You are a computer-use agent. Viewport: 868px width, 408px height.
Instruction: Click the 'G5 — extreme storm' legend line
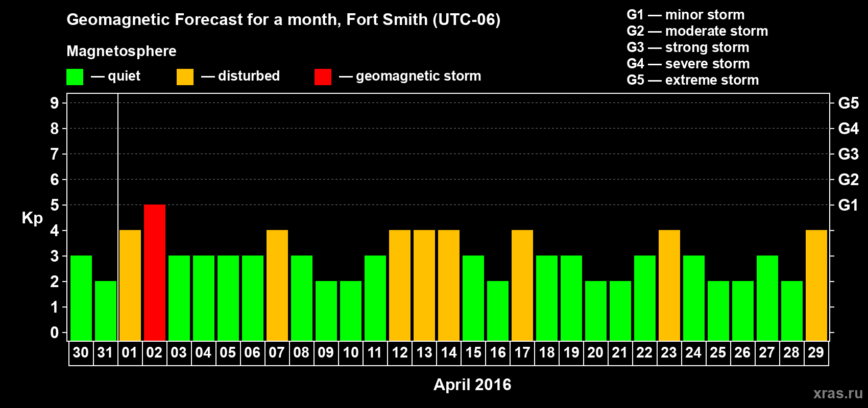tap(692, 80)
